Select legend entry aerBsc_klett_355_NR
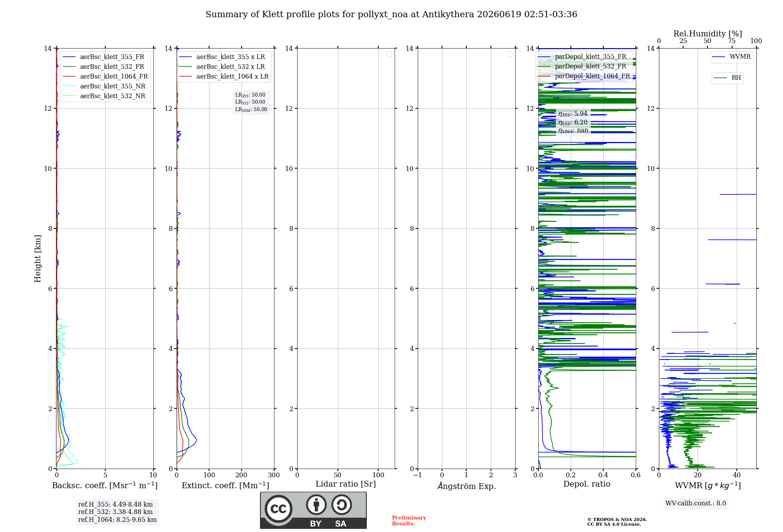783x532 pixels. (x=105, y=86)
